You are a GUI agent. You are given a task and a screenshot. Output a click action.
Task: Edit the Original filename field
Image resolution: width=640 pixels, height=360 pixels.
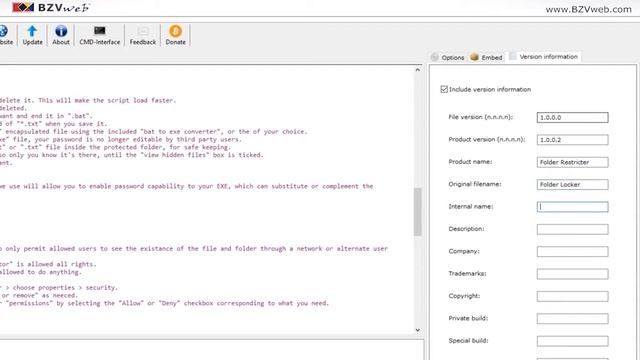(572, 184)
